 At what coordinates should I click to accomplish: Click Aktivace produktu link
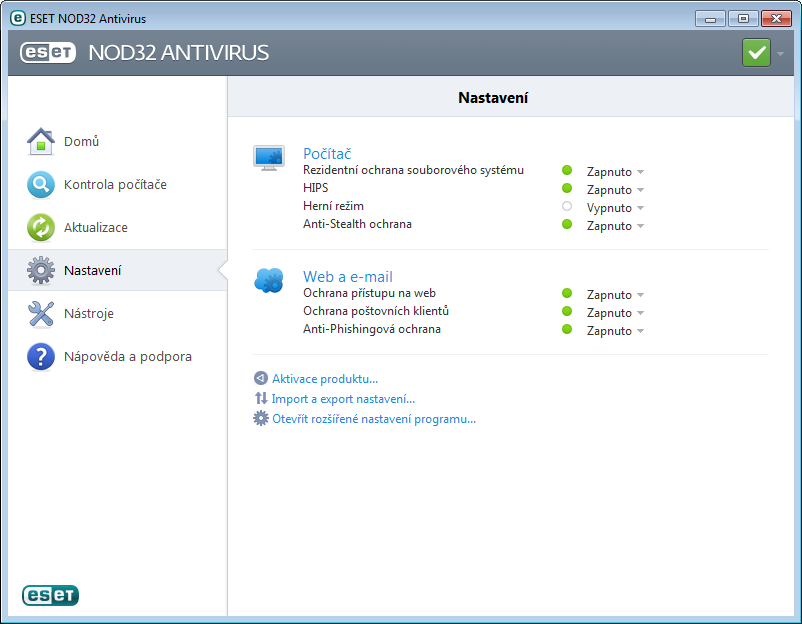(x=325, y=378)
